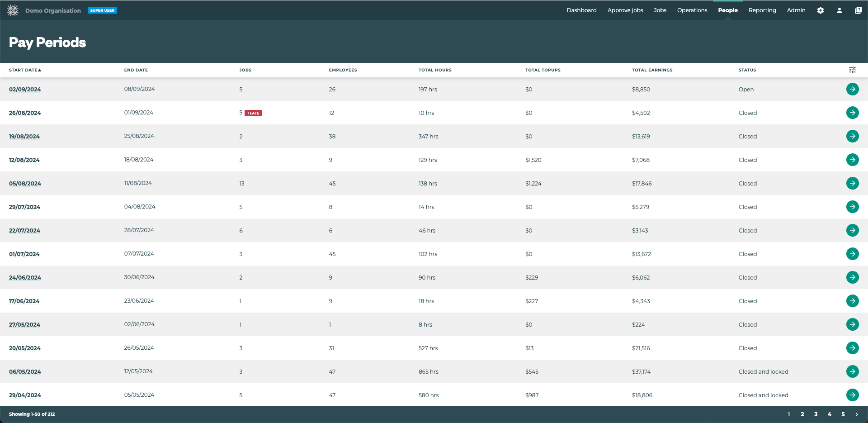
Task: Select the Approve jobs tab
Action: 625,10
